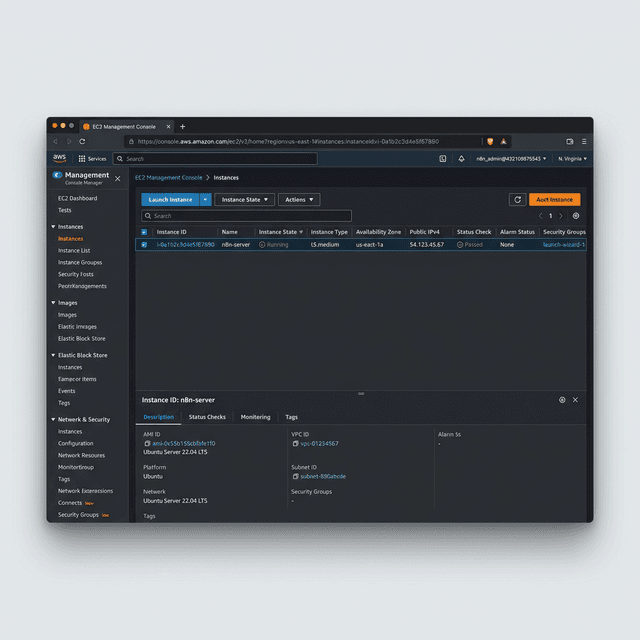Focus the AWS top search field
640x640 pixels.
[x=215, y=159]
